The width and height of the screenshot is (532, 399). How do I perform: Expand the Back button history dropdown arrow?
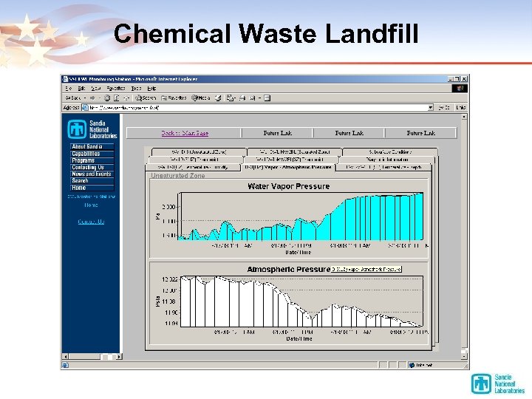click(x=85, y=98)
